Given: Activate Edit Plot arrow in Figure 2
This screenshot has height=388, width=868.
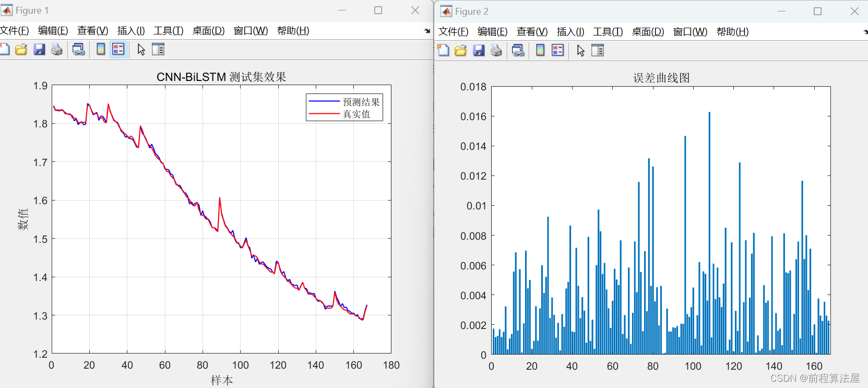Looking at the screenshot, I should tap(580, 51).
